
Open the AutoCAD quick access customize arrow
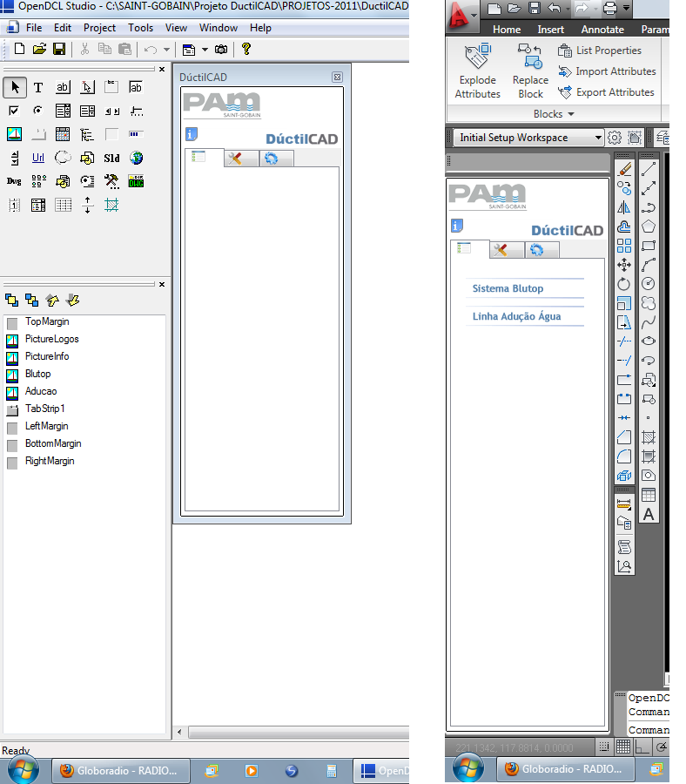coord(627,8)
